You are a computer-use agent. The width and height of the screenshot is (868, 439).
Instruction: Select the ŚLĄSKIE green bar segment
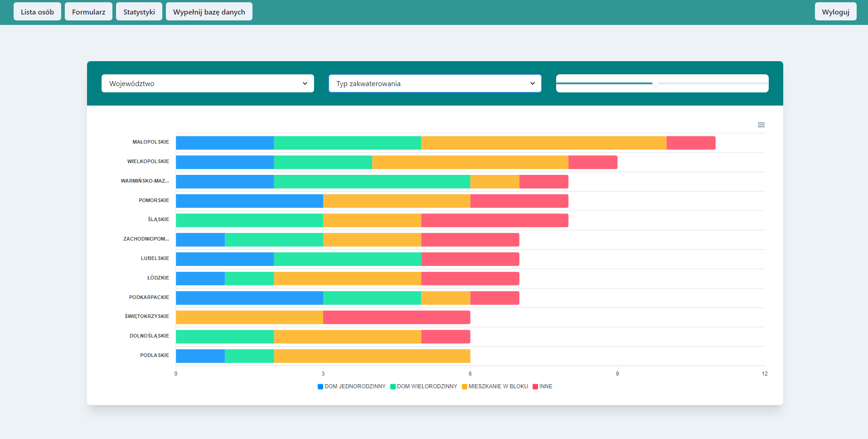point(249,220)
